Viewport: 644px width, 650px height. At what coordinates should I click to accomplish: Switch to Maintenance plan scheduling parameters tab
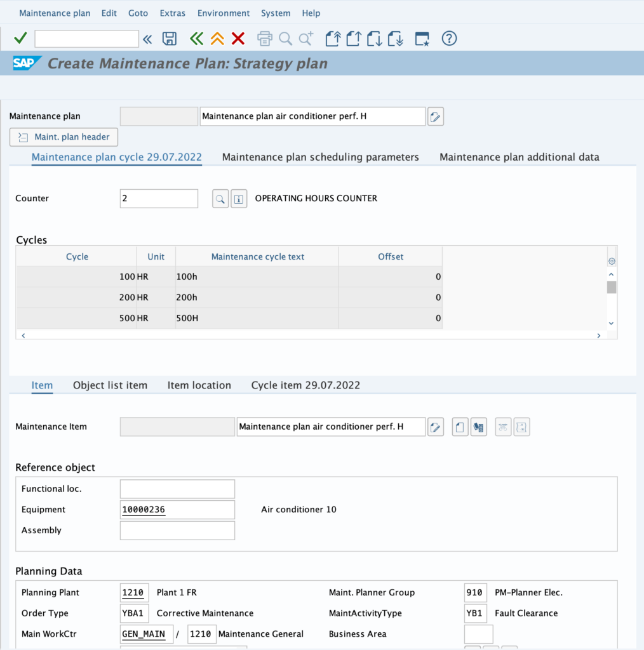coord(320,157)
